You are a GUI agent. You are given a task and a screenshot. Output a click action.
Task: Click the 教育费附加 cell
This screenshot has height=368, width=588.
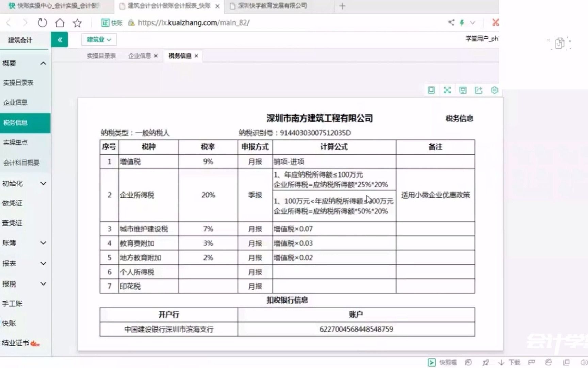148,243
